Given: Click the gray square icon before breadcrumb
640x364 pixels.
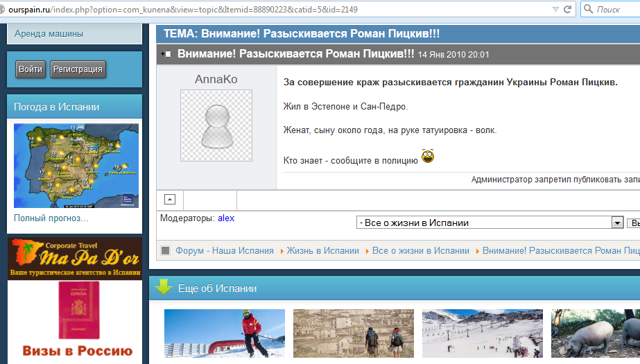Looking at the screenshot, I should coord(166,251).
